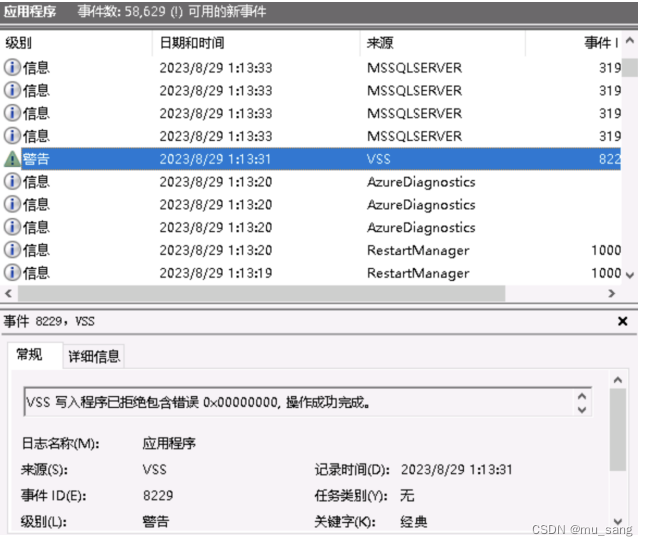The height and width of the screenshot is (546, 648).
Task: Click task category value 无
Action: [407, 495]
